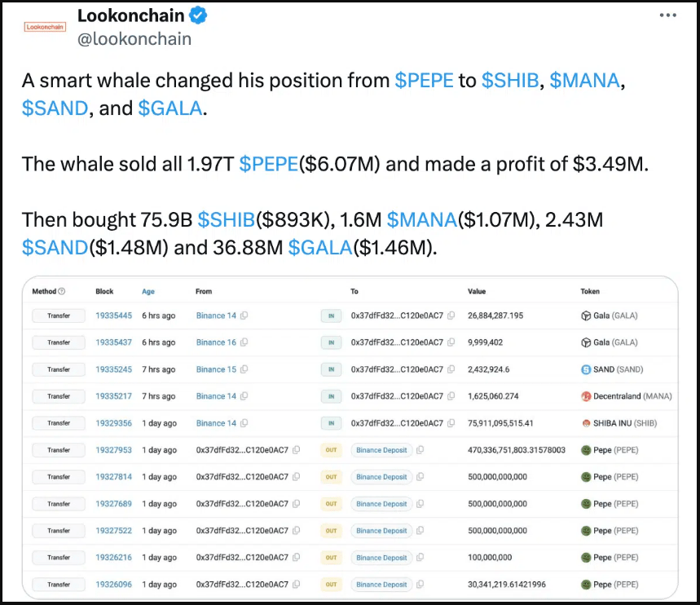Copy the Binance 15 sender address
700x605 pixels.
click(x=244, y=369)
